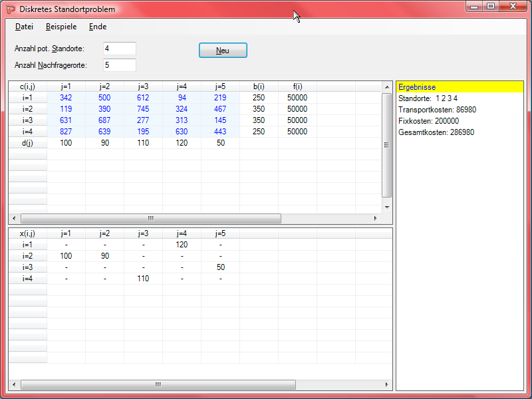
Task: Focus the Anzahl pot. Standorte input field
Action: [x=120, y=49]
